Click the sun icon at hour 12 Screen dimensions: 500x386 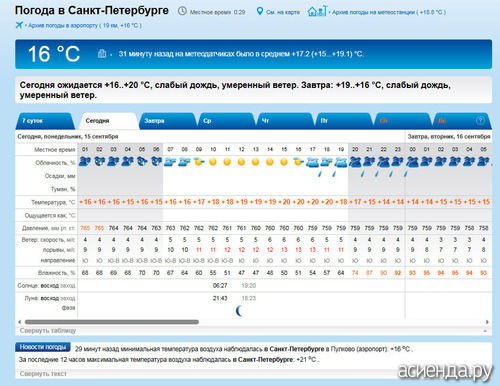[x=241, y=162]
